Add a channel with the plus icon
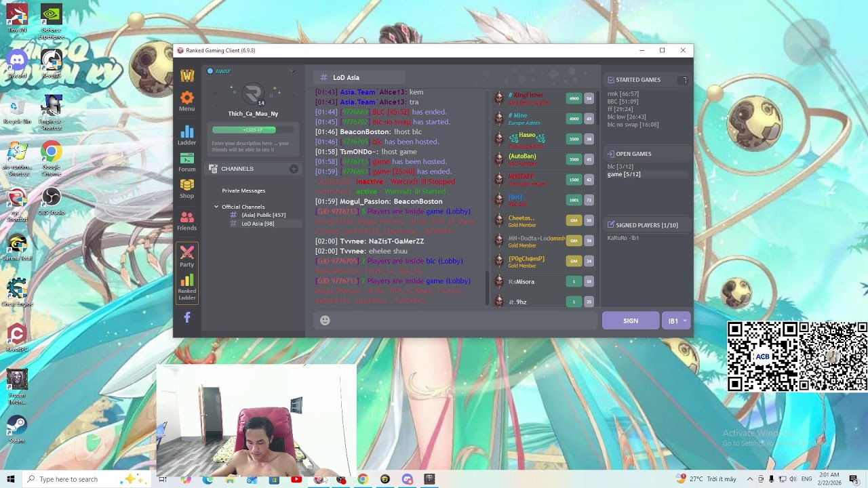This screenshot has width=868, height=488. 294,169
